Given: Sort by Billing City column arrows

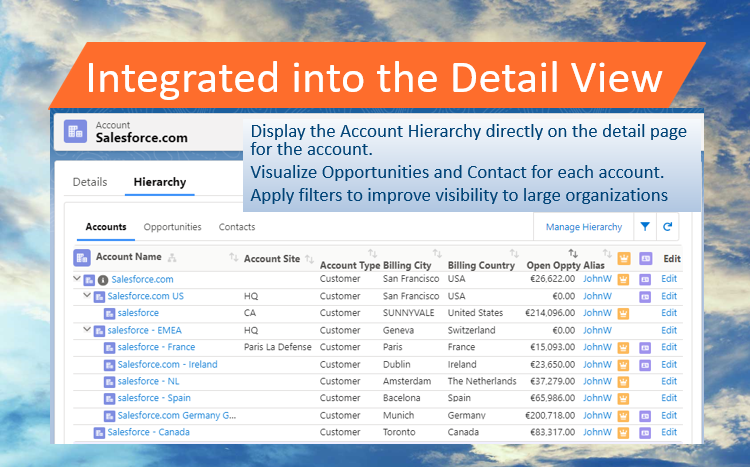Looking at the screenshot, I should coord(436,253).
